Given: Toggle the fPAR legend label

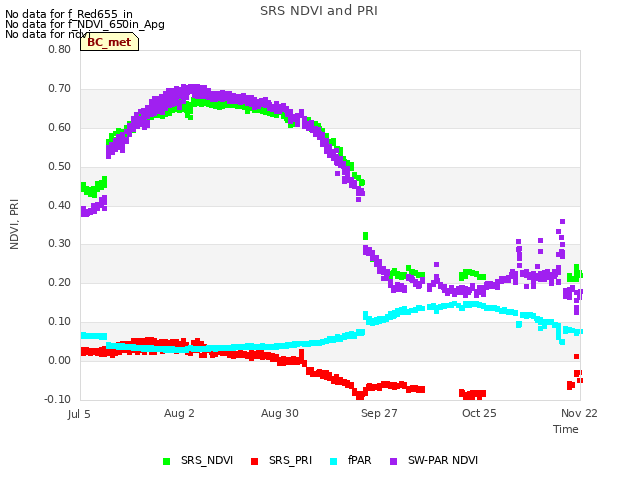Looking at the screenshot, I should coord(360,460).
